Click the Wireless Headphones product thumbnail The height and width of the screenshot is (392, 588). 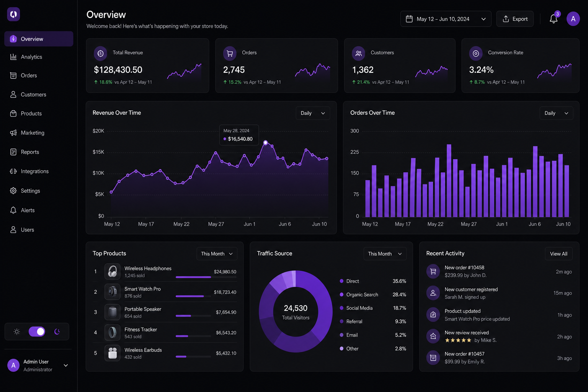[x=113, y=271]
